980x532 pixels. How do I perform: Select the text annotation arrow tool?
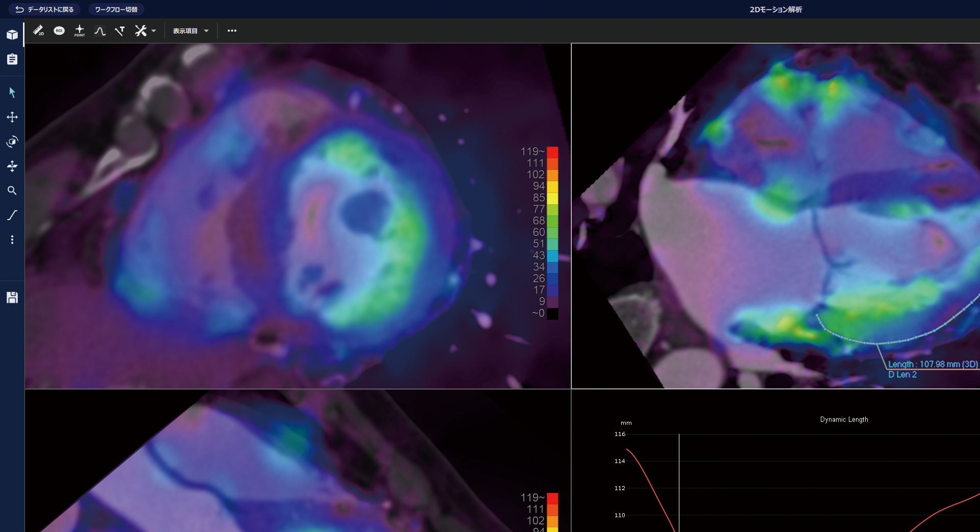pos(120,31)
